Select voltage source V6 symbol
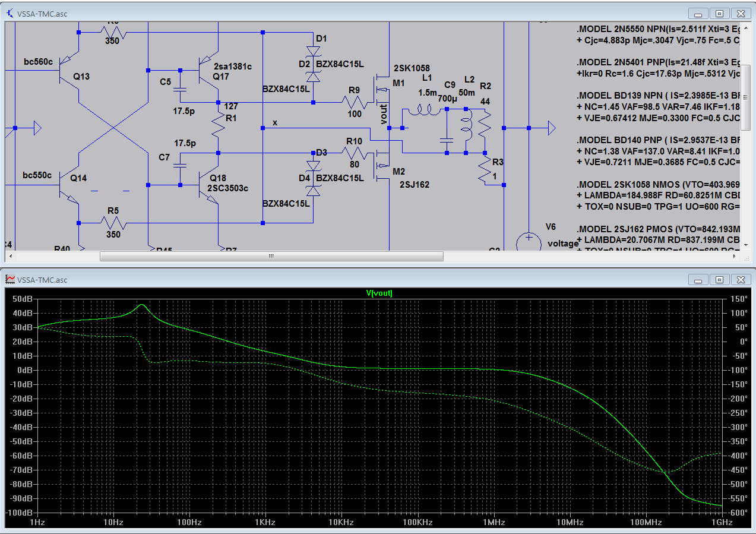 click(x=528, y=242)
